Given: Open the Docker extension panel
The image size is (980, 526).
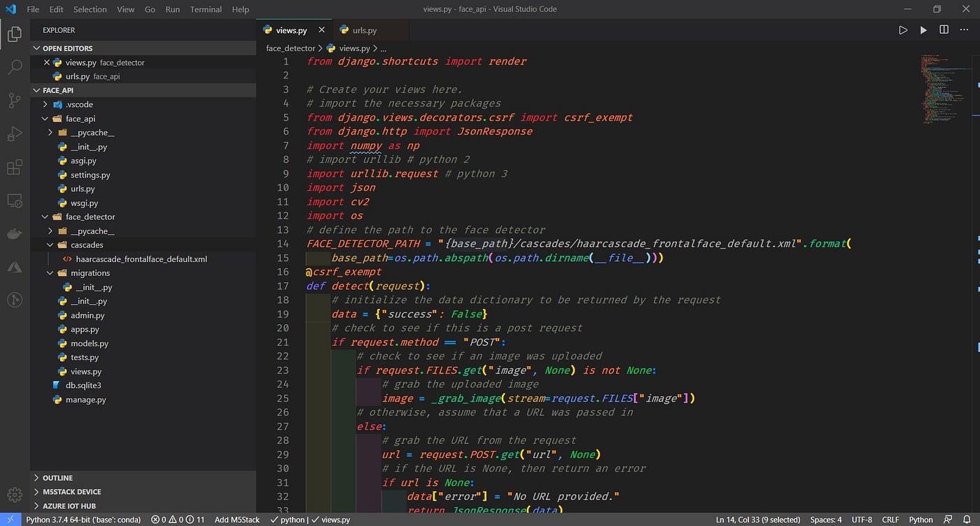Looking at the screenshot, I should point(14,234).
